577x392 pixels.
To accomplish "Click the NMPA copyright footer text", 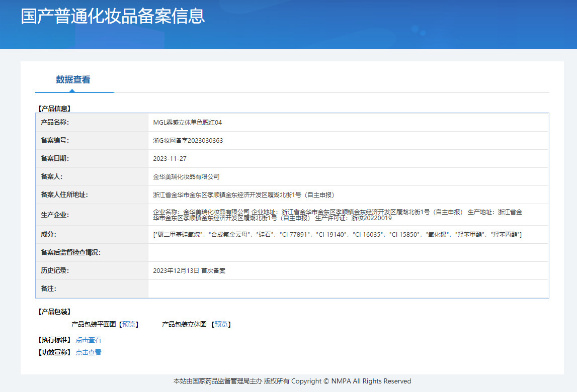I will tap(292, 381).
